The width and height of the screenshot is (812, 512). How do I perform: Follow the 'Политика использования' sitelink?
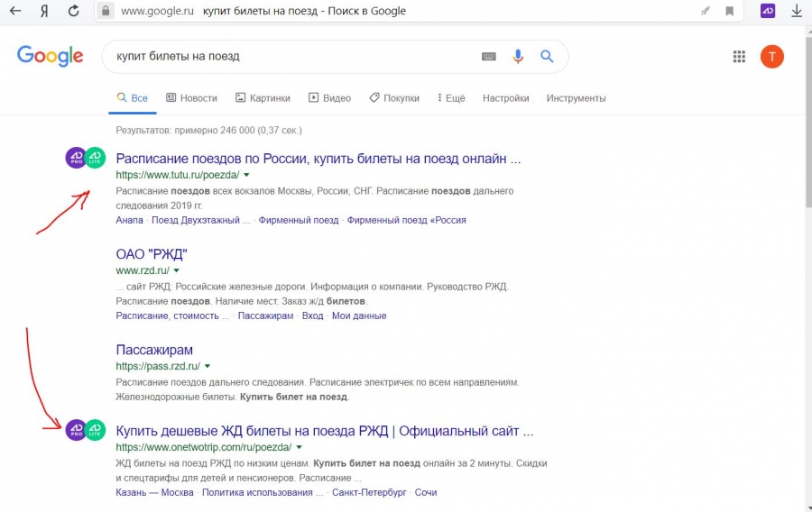[263, 492]
